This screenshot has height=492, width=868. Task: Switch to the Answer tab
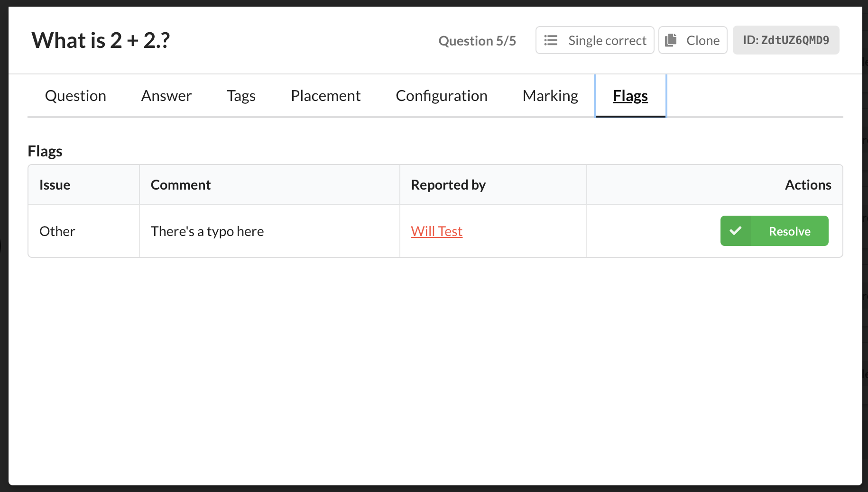tap(166, 96)
